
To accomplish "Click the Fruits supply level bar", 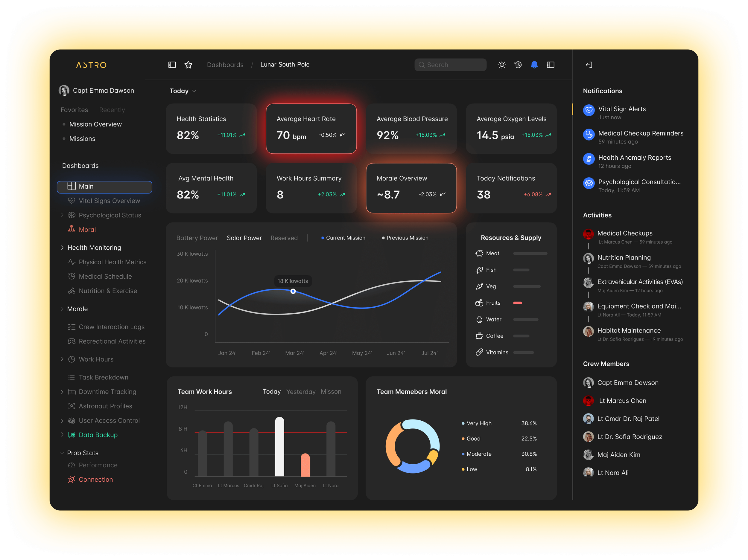I will pyautogui.click(x=518, y=303).
